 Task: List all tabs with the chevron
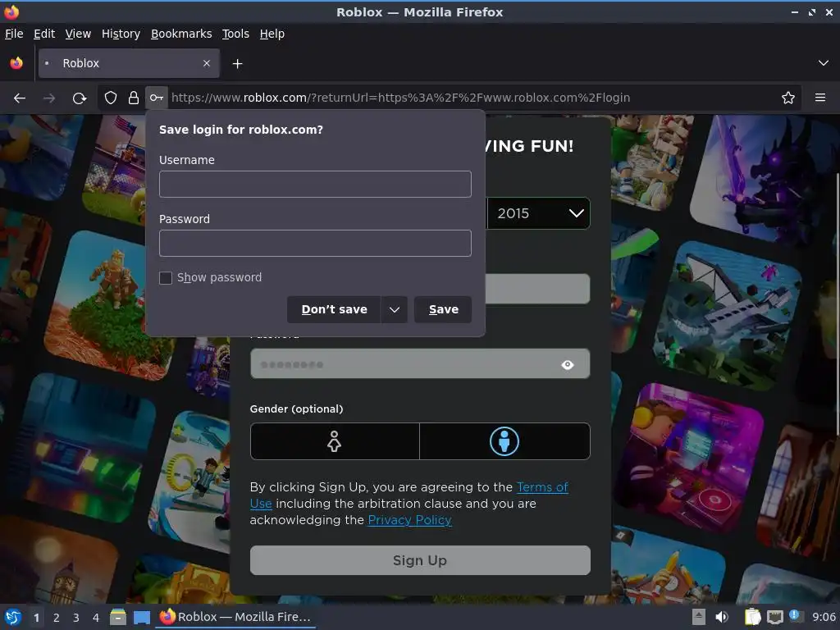pyautogui.click(x=824, y=63)
